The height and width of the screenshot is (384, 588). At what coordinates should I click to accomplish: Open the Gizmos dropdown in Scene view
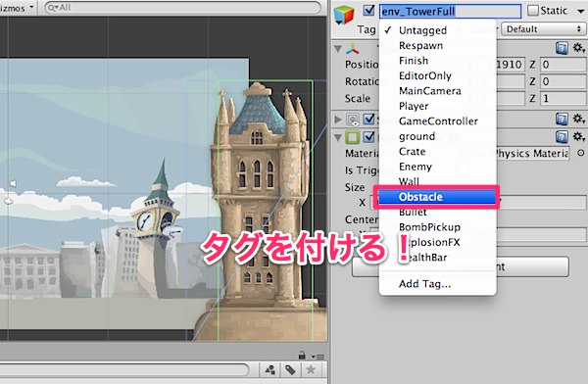pyautogui.click(x=17, y=8)
